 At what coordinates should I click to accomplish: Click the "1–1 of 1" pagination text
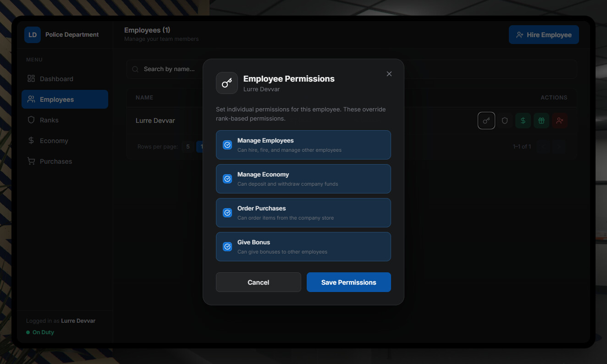click(x=522, y=147)
